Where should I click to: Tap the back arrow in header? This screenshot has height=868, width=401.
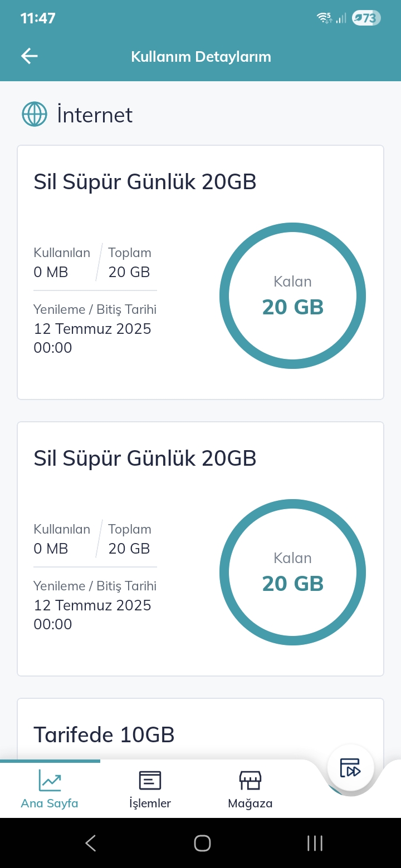click(30, 56)
